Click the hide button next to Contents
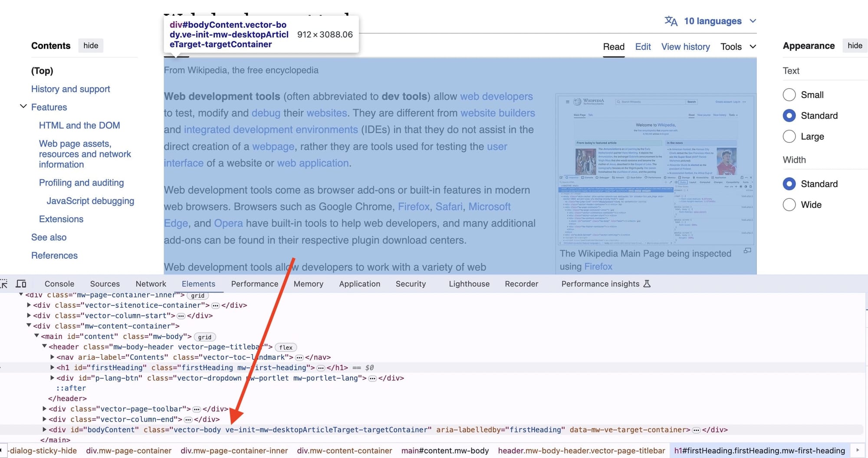The width and height of the screenshot is (868, 458). point(90,46)
